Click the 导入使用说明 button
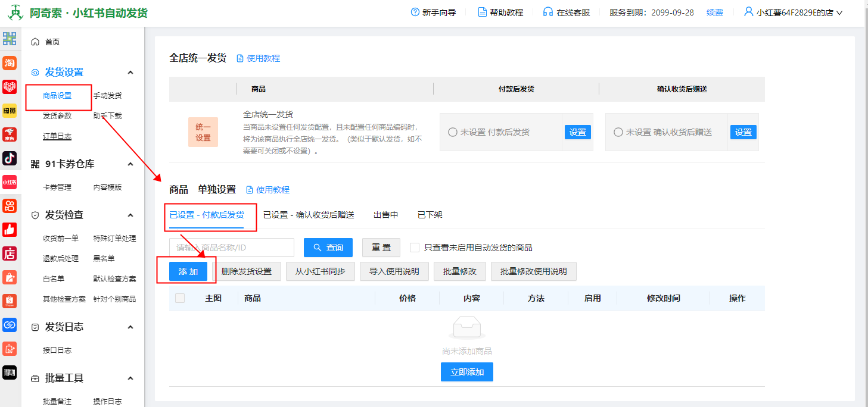The height and width of the screenshot is (407, 868). coord(394,271)
